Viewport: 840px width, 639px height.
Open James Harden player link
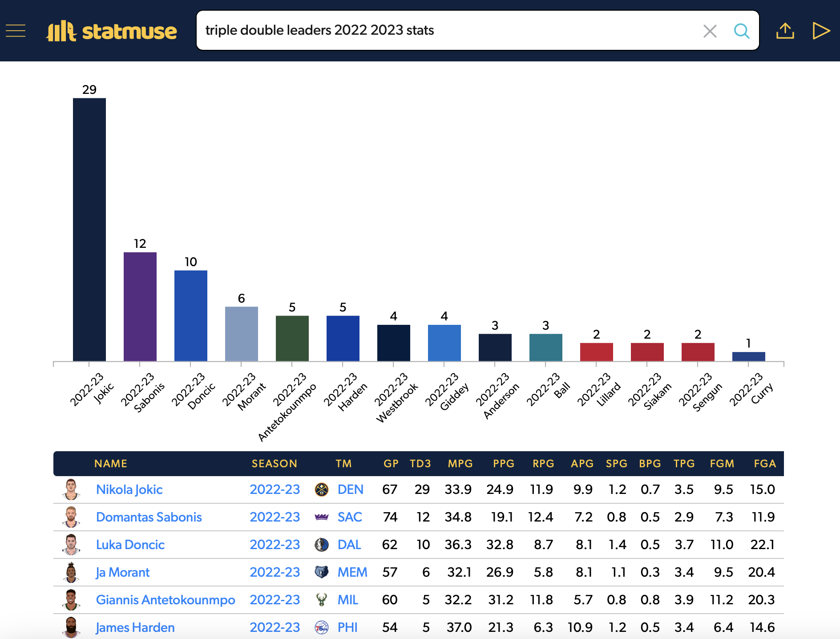coord(135,627)
